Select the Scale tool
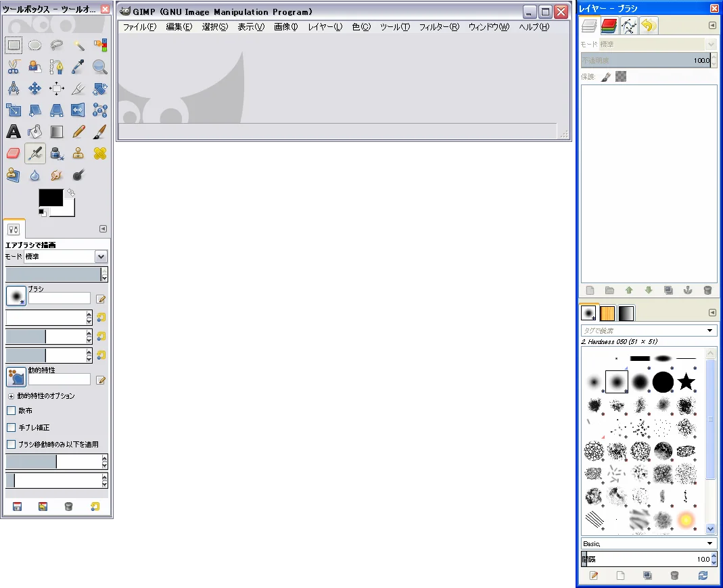The height and width of the screenshot is (588, 723). [x=14, y=110]
